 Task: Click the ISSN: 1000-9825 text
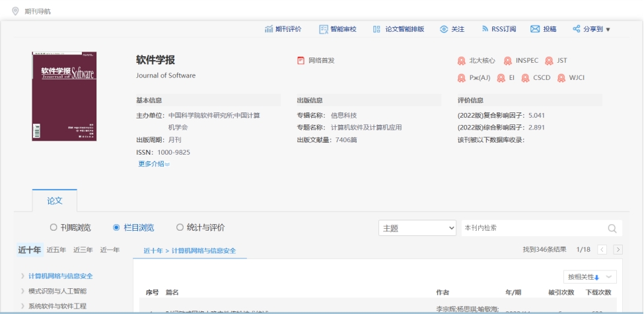tap(163, 153)
